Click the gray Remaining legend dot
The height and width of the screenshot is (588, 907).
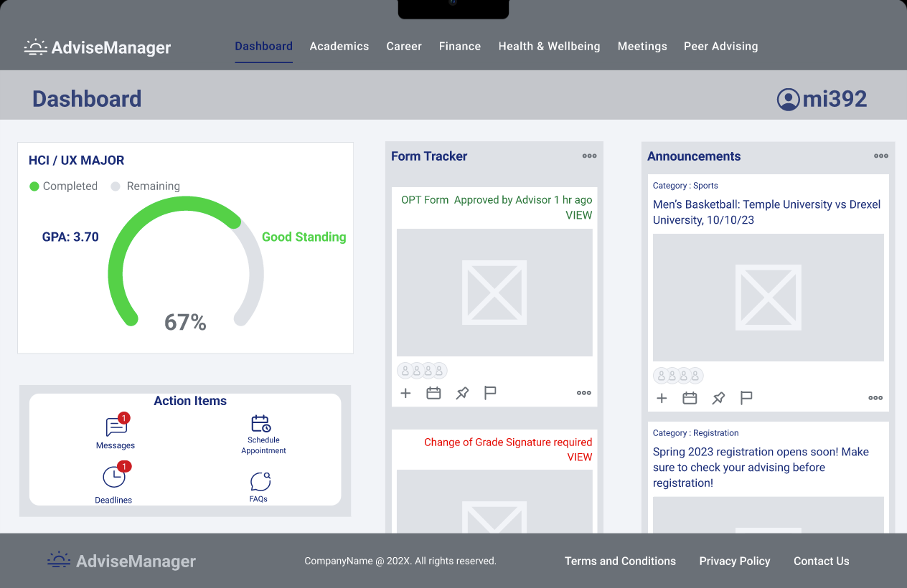coord(116,186)
